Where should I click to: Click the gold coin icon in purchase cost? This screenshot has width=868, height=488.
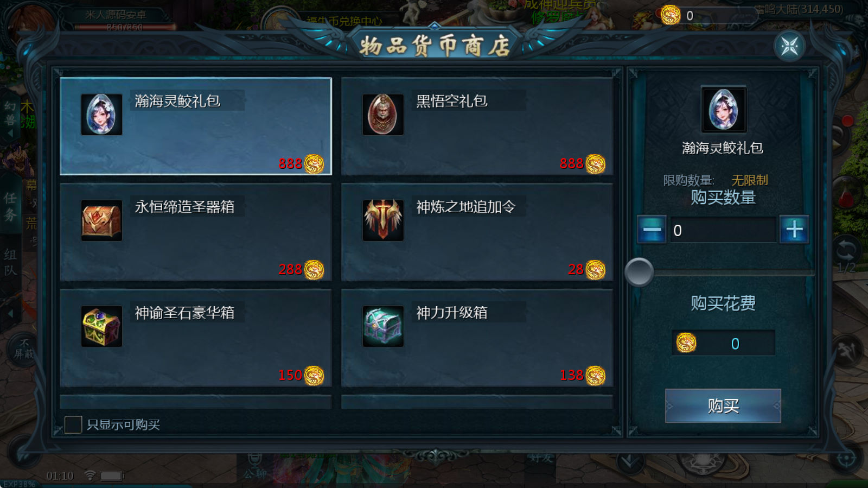pyautogui.click(x=686, y=343)
